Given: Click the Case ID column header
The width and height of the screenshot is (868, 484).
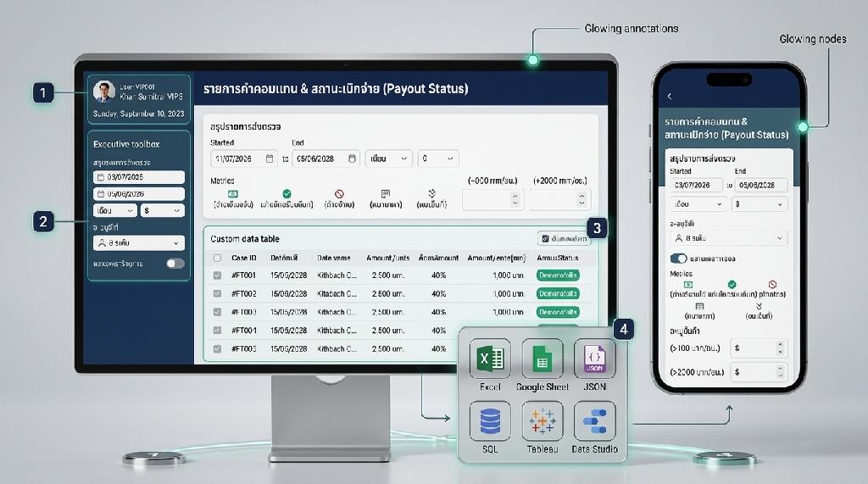Looking at the screenshot, I should [243, 258].
